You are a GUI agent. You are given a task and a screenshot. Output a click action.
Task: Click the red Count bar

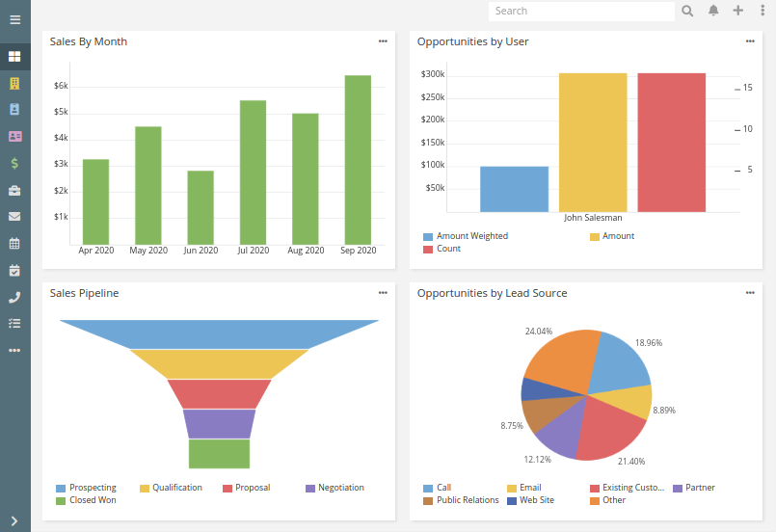672,143
